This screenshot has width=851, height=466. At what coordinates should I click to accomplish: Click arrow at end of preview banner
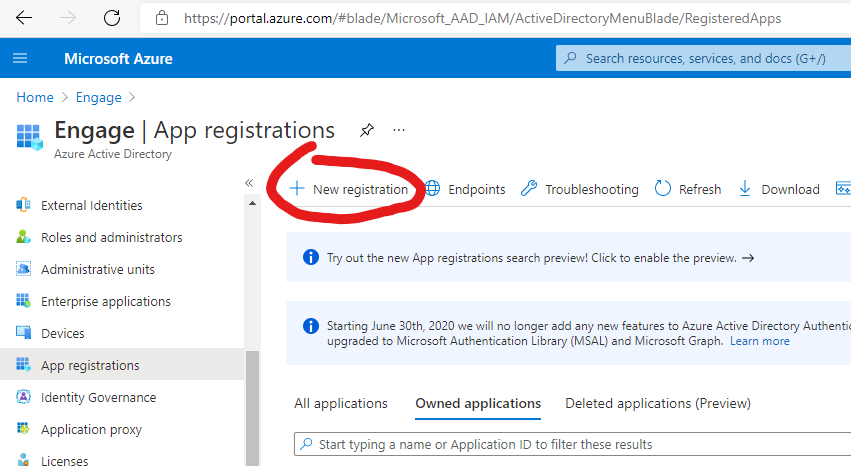coord(748,258)
